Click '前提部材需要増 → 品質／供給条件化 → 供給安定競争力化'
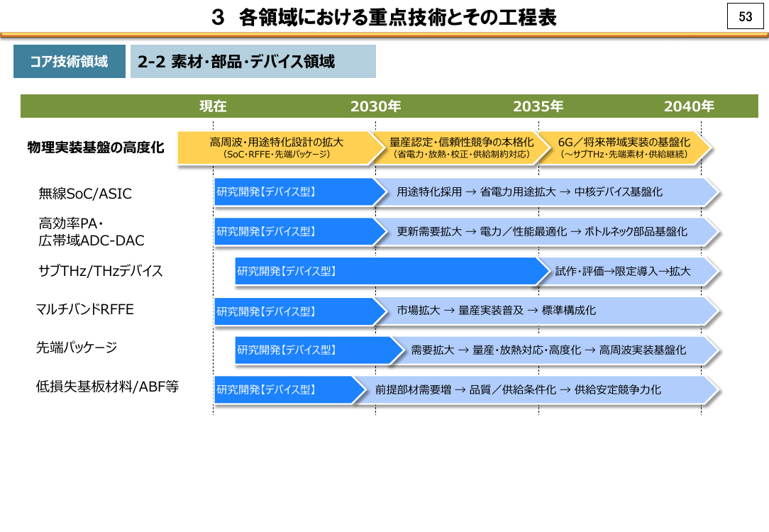This screenshot has width=769, height=532. [x=519, y=390]
